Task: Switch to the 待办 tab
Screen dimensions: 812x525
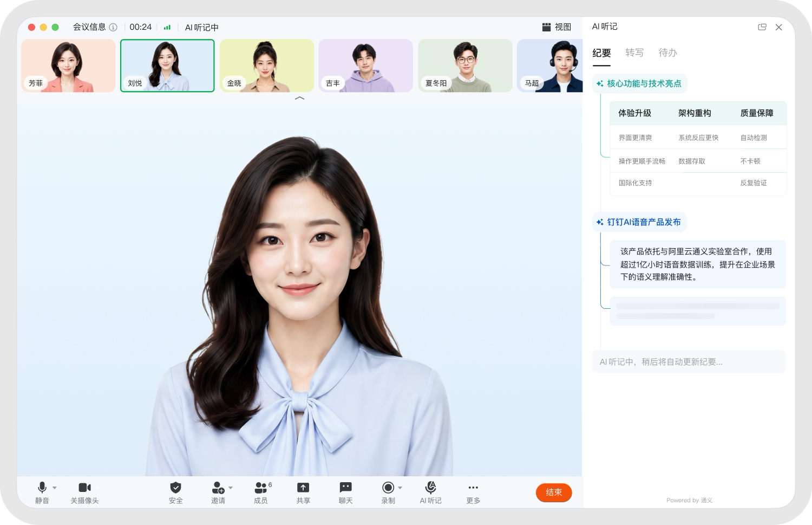Action: tap(667, 53)
